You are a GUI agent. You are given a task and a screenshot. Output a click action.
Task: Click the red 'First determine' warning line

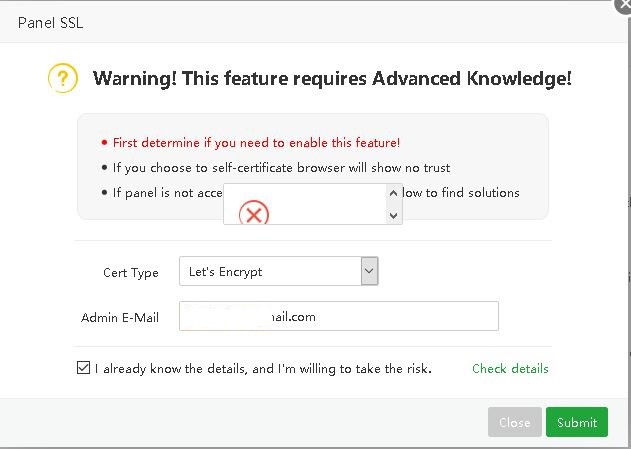(256, 143)
